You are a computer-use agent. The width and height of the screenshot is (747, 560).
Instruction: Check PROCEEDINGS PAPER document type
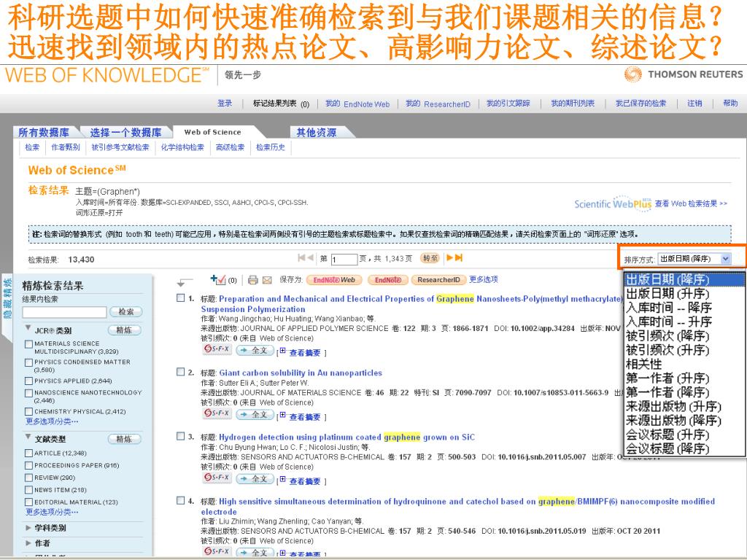[x=29, y=466]
